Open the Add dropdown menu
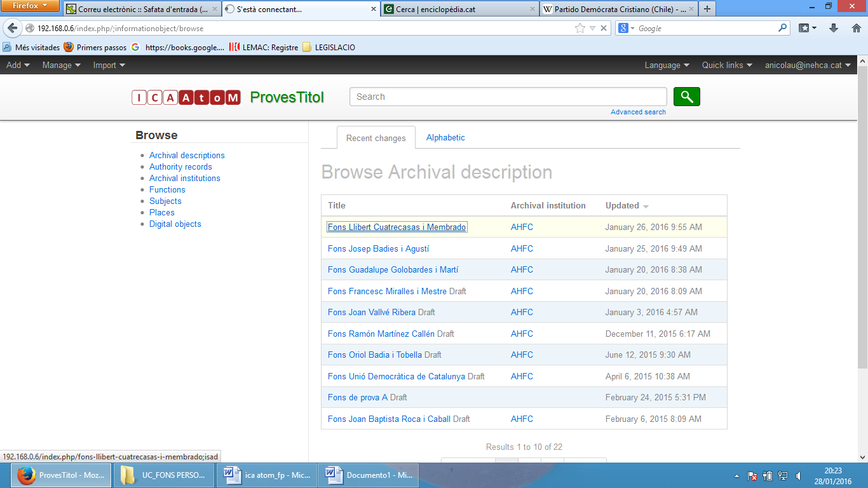This screenshot has height=488, width=868. coord(18,65)
